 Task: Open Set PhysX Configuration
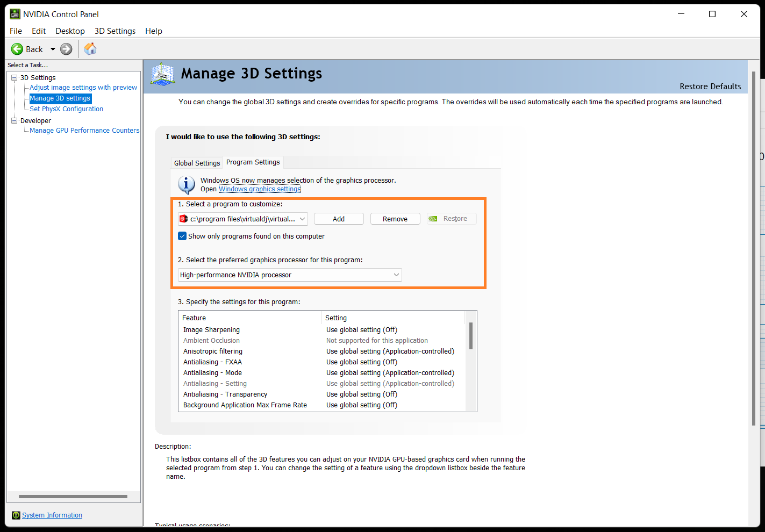coord(66,109)
